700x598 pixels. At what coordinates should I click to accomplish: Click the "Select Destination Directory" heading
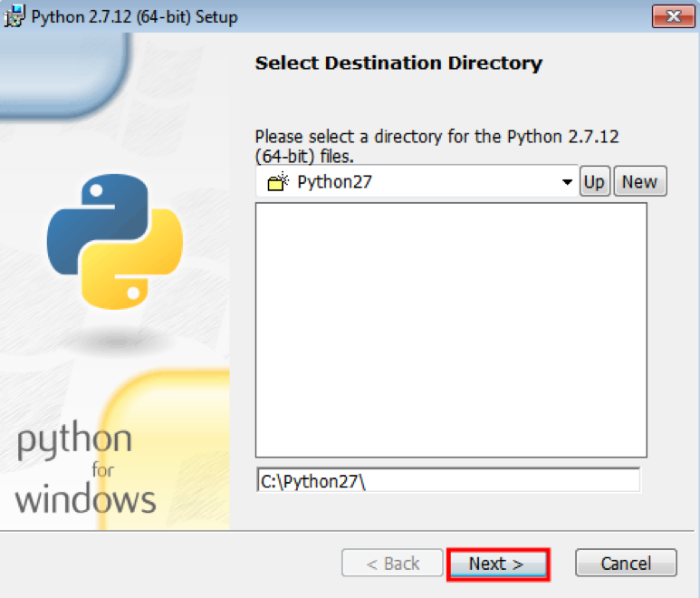point(398,63)
